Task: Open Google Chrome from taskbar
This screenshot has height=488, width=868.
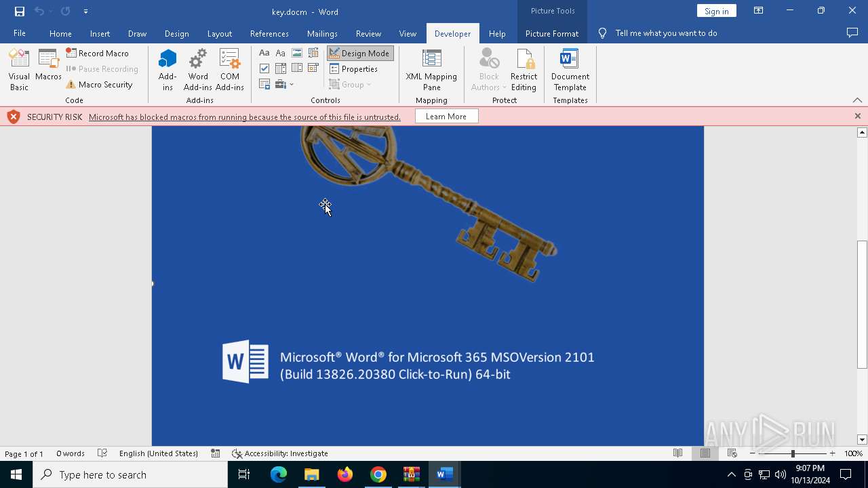Action: pos(378,474)
